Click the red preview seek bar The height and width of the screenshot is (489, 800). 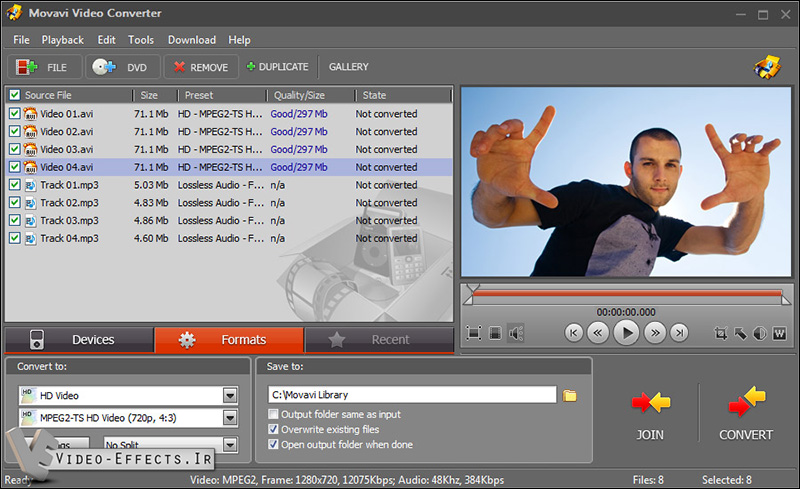tap(627, 293)
